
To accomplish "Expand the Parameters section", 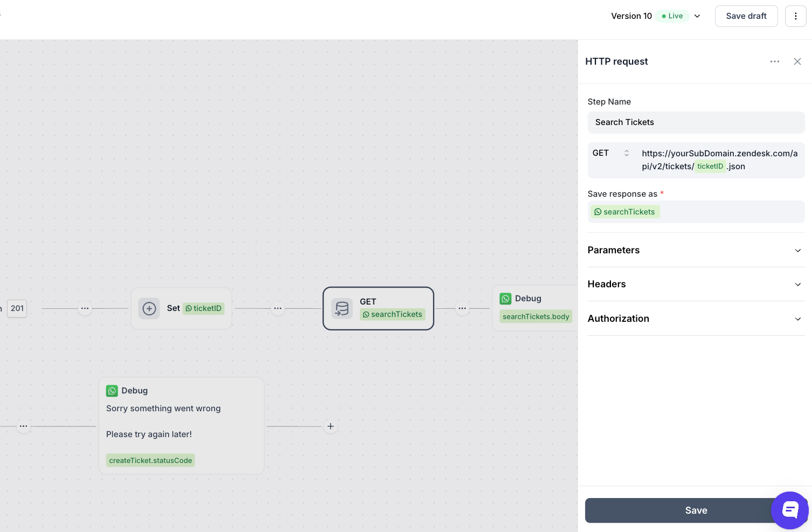I will coord(696,250).
